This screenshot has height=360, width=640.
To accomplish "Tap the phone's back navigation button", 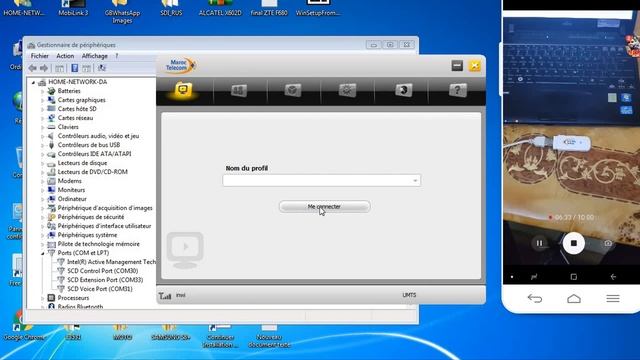I will 535,299.
